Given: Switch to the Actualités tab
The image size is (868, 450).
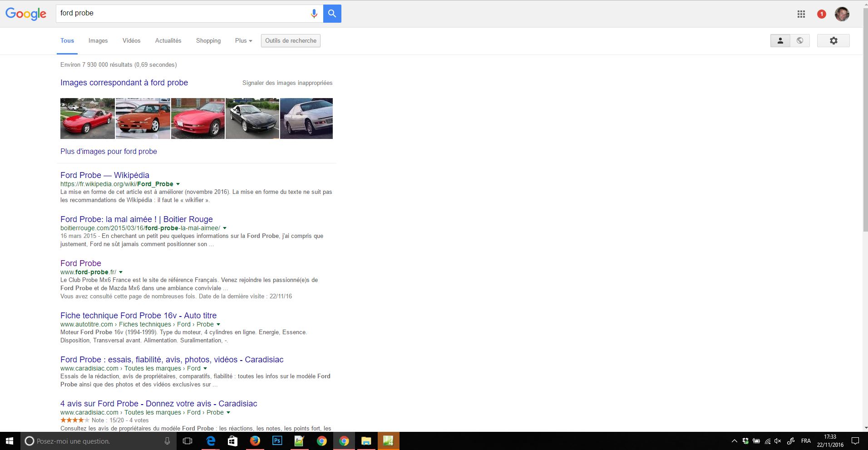Looking at the screenshot, I should (x=168, y=40).
